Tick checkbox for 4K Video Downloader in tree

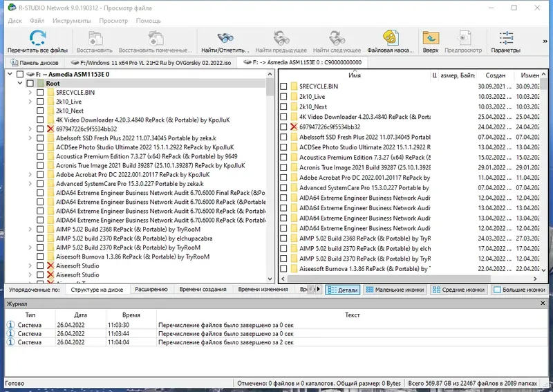point(40,120)
